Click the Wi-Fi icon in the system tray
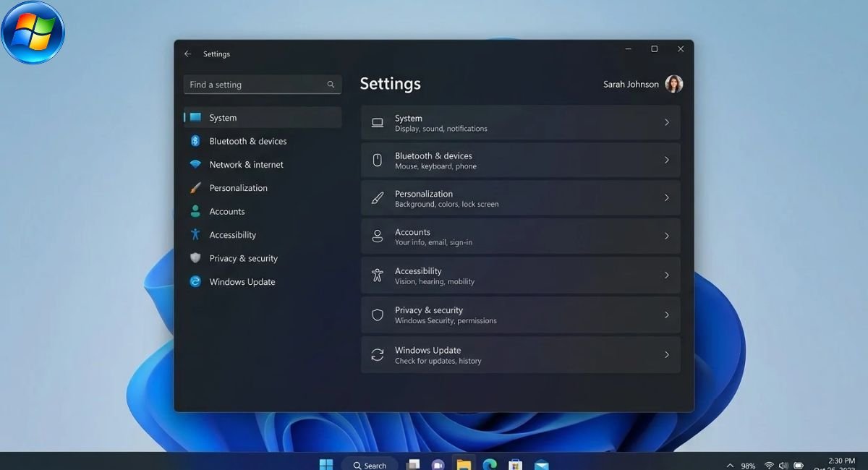Screen dimensions: 868x470 tap(769, 466)
